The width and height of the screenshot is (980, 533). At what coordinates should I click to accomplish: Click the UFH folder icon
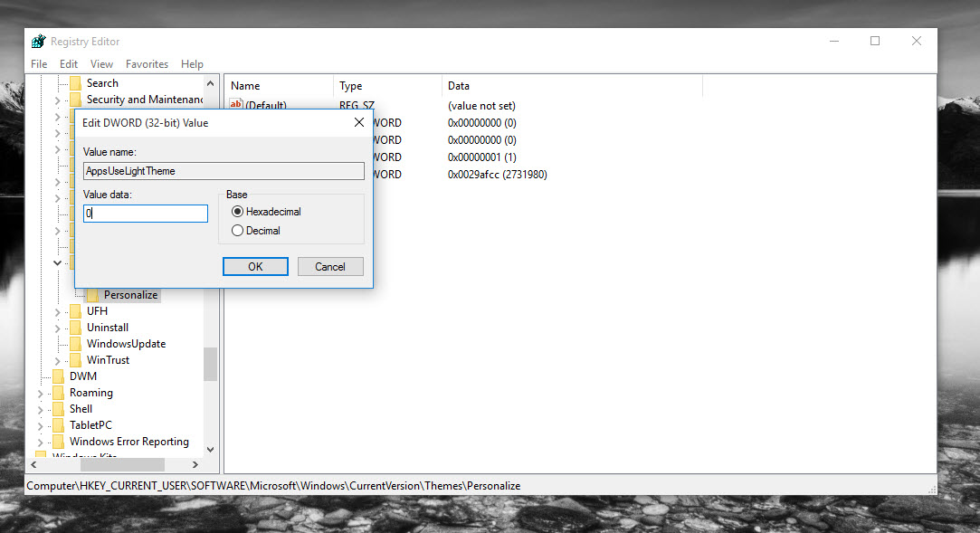point(76,311)
